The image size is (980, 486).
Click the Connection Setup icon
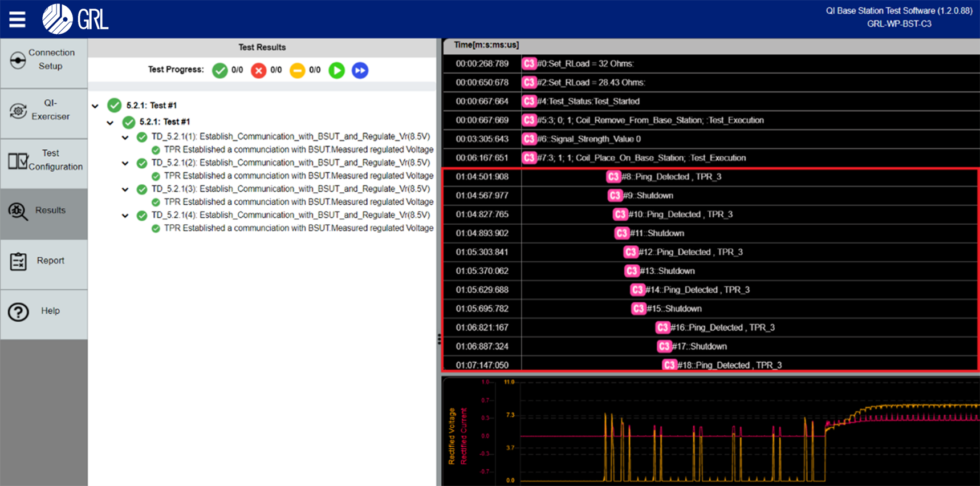(x=18, y=60)
